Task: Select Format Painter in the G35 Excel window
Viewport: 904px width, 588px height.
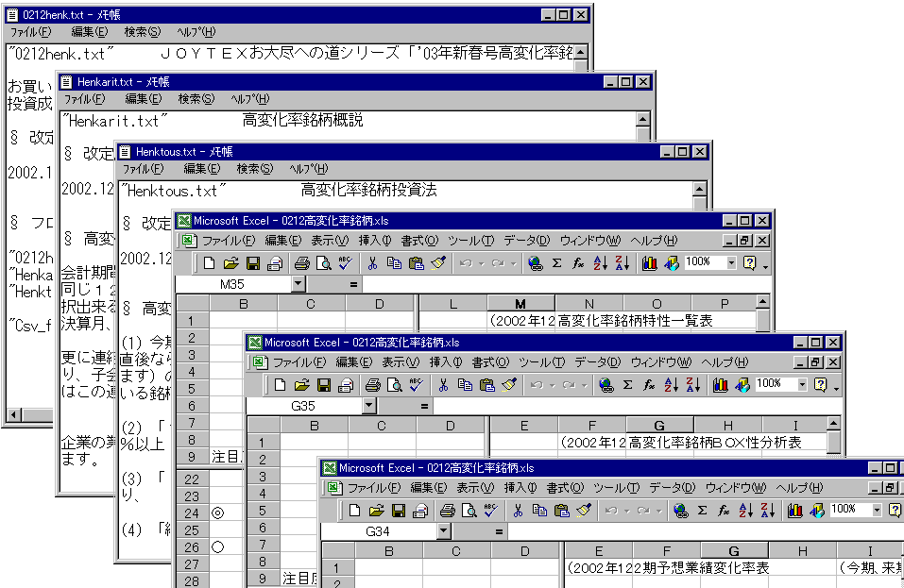Action: pyautogui.click(x=509, y=385)
